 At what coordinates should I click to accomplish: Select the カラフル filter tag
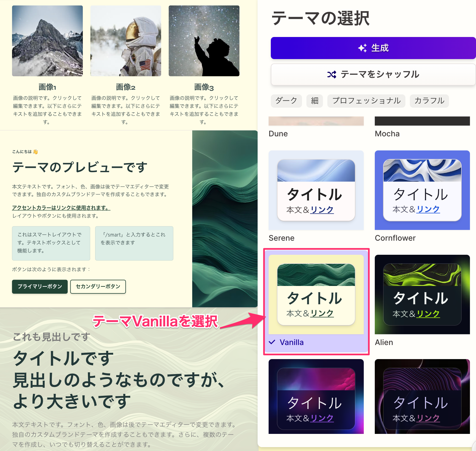coord(429,101)
